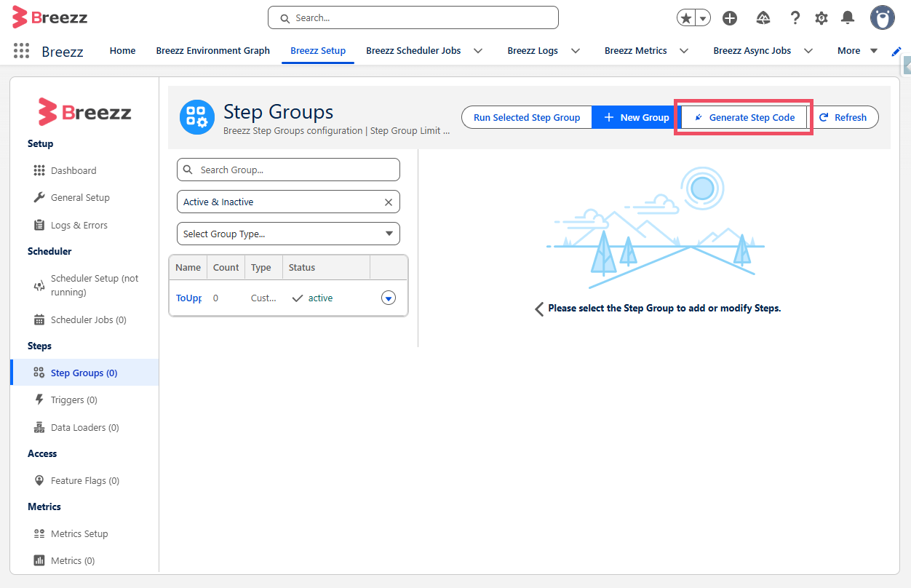The height and width of the screenshot is (588, 911).
Task: Click Generate Step Code button
Action: coord(744,117)
